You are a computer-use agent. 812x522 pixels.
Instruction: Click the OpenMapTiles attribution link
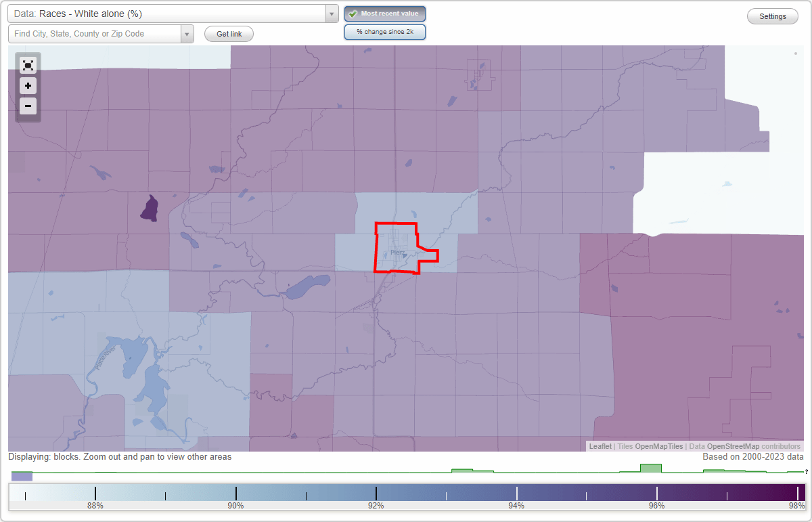658,446
